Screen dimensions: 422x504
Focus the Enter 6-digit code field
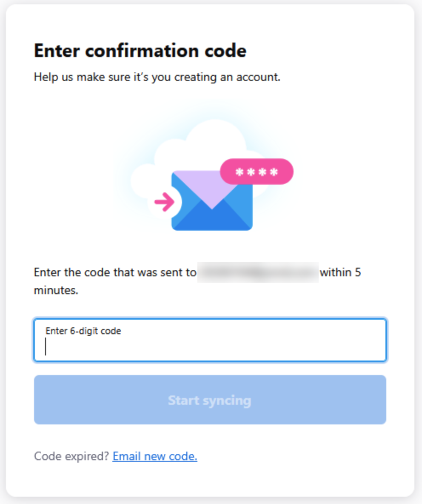[x=210, y=341]
